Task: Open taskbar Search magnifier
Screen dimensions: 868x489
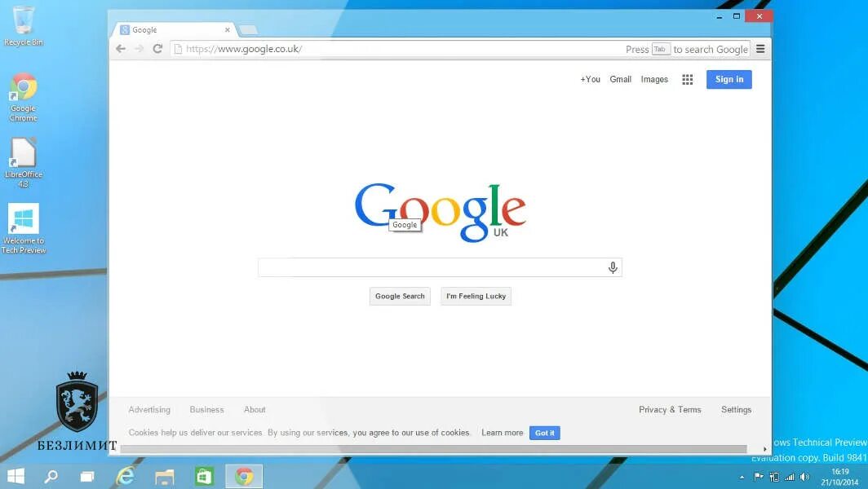Action: [x=51, y=476]
